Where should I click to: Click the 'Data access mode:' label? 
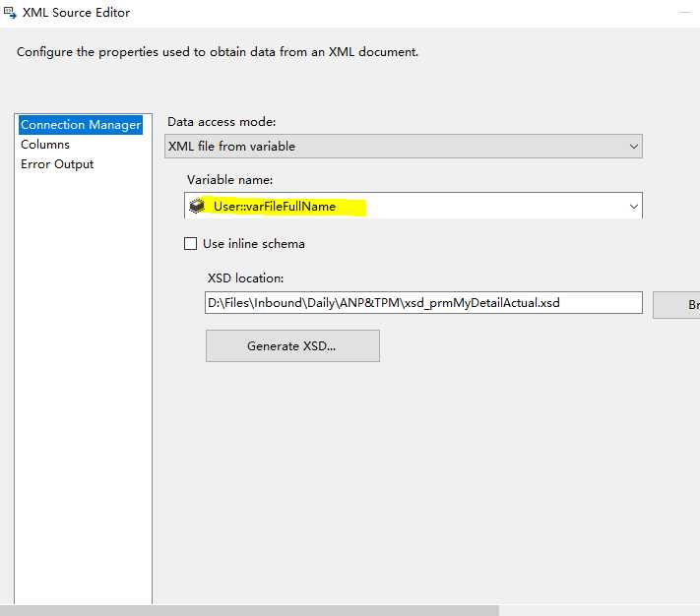pyautogui.click(x=222, y=122)
